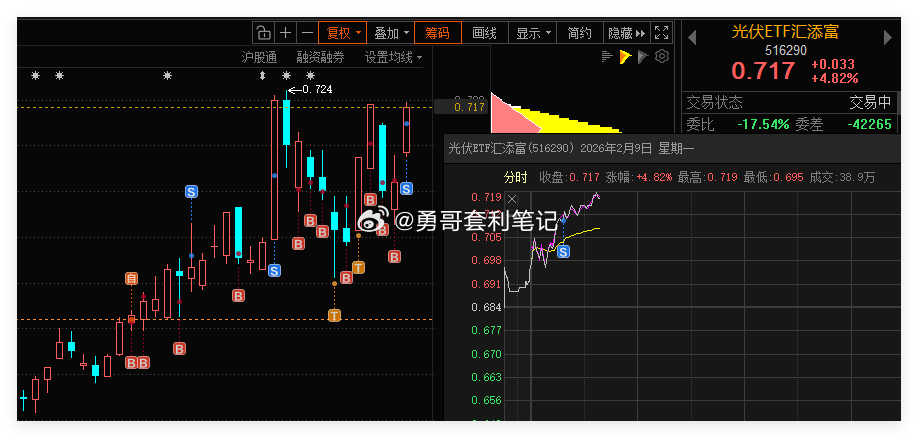Click the stock code 516290
Image resolution: width=918 pixels, height=438 pixels.
pyautogui.click(x=786, y=51)
